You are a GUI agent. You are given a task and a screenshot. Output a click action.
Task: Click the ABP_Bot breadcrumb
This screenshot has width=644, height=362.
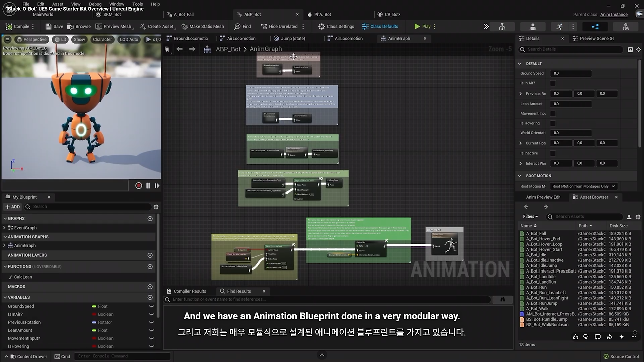tap(228, 49)
